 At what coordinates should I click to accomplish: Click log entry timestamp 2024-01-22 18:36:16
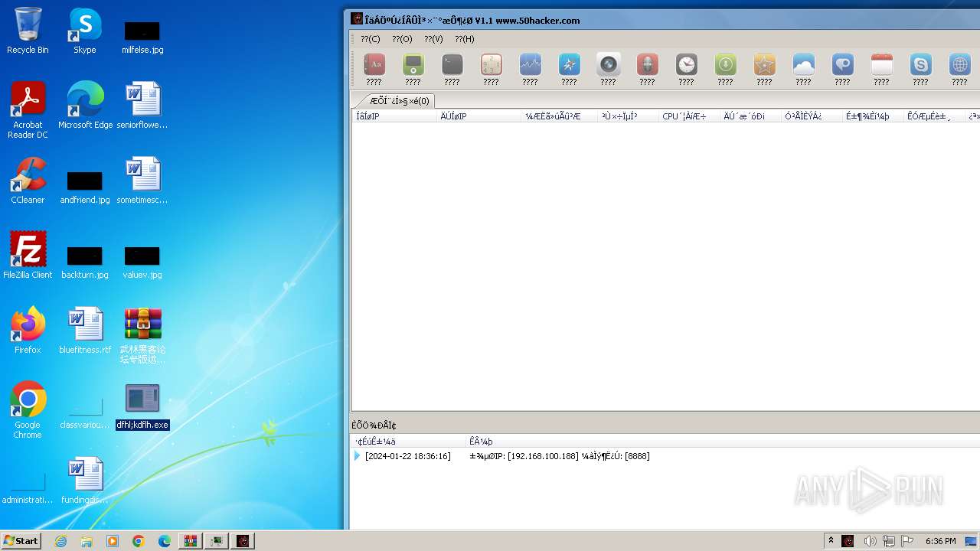point(408,456)
